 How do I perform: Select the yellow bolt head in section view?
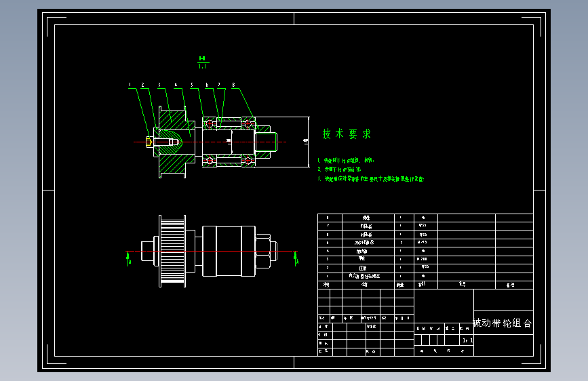pos(148,142)
